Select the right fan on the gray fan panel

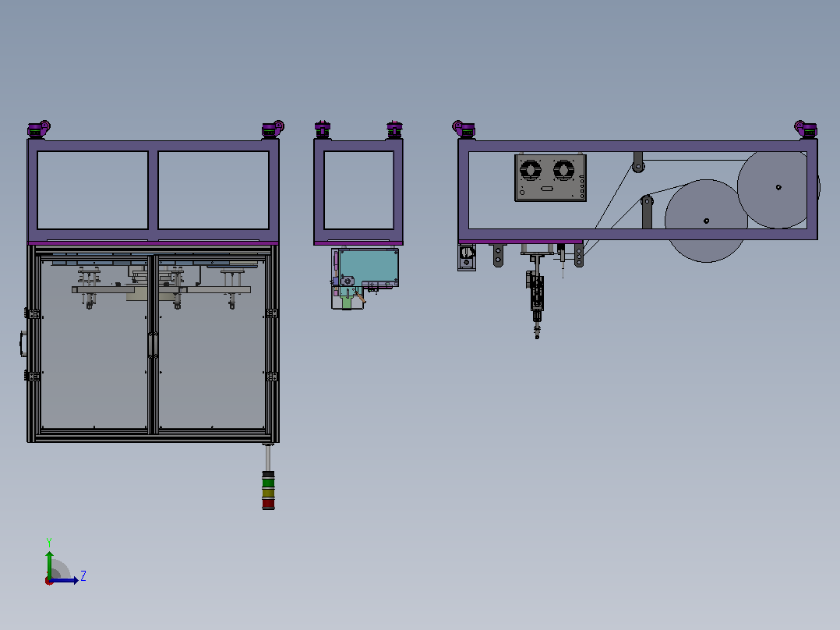pyautogui.click(x=563, y=171)
